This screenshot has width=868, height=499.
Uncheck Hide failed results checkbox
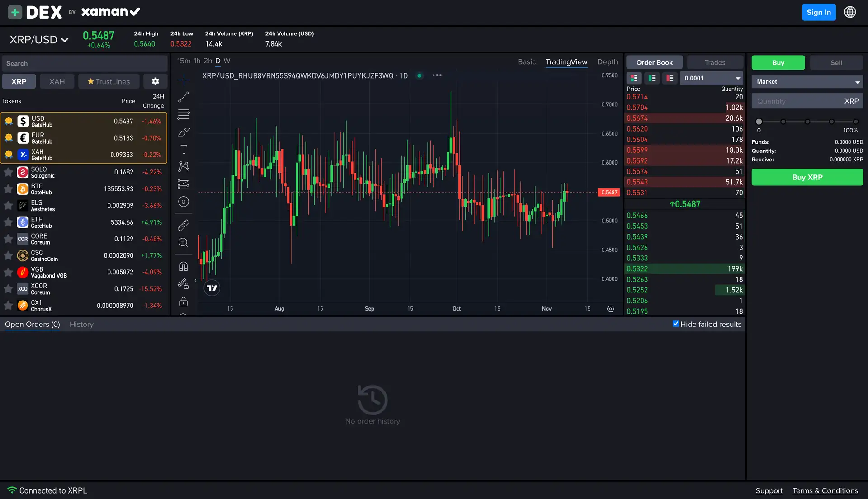676,324
